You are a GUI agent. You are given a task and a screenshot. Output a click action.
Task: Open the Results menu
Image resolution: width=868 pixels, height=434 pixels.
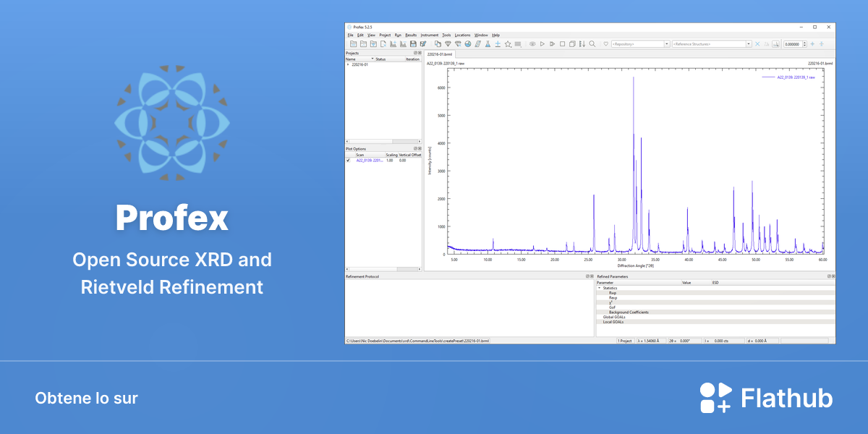411,35
